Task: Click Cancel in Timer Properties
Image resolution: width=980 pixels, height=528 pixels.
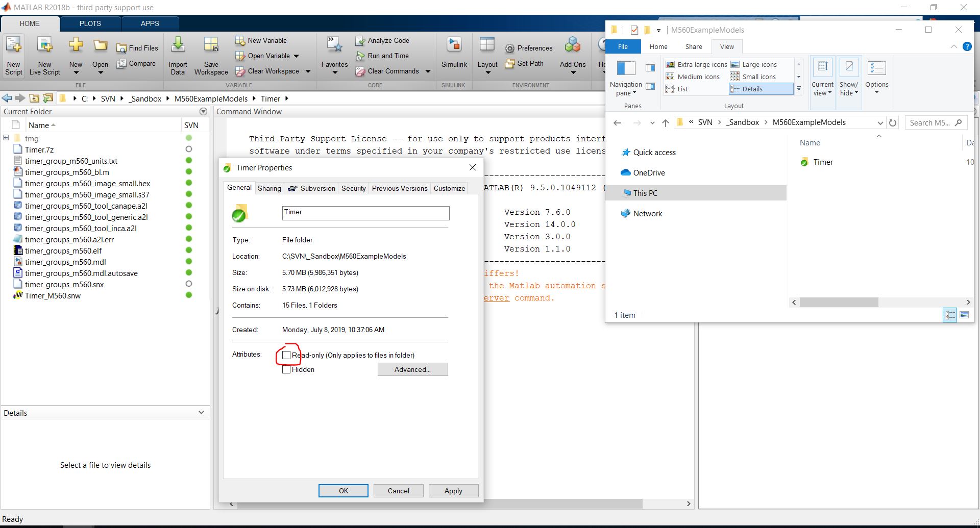Action: click(399, 491)
